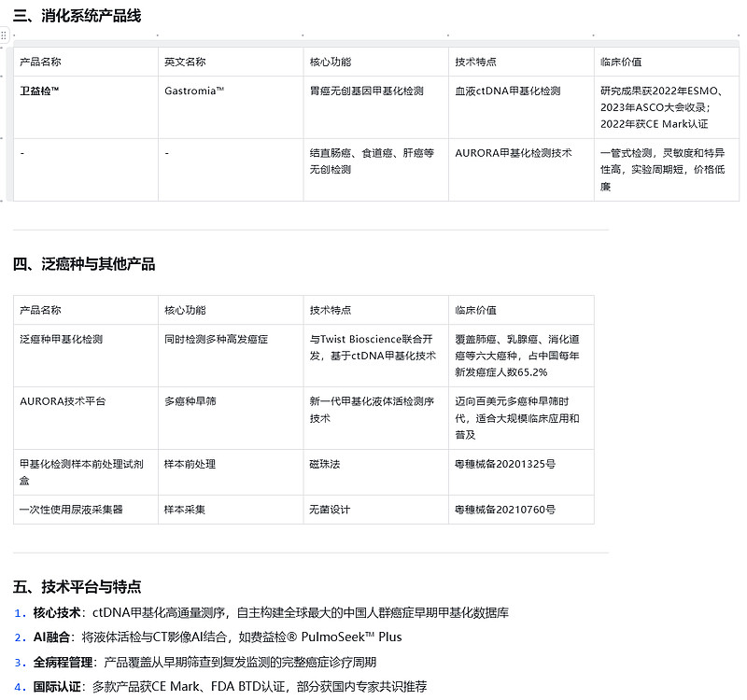Click the 'AURORA甲基化检测技术' cell
The height and width of the screenshot is (700, 747).
click(x=521, y=170)
